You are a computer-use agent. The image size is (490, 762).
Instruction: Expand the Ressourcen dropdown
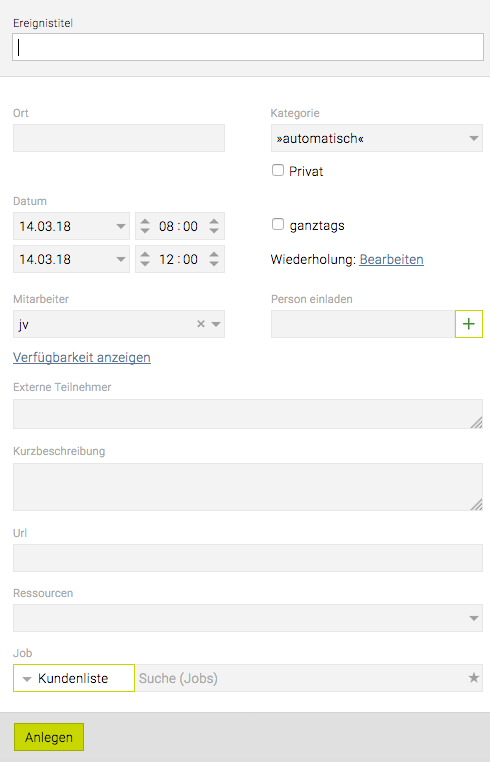pos(248,618)
